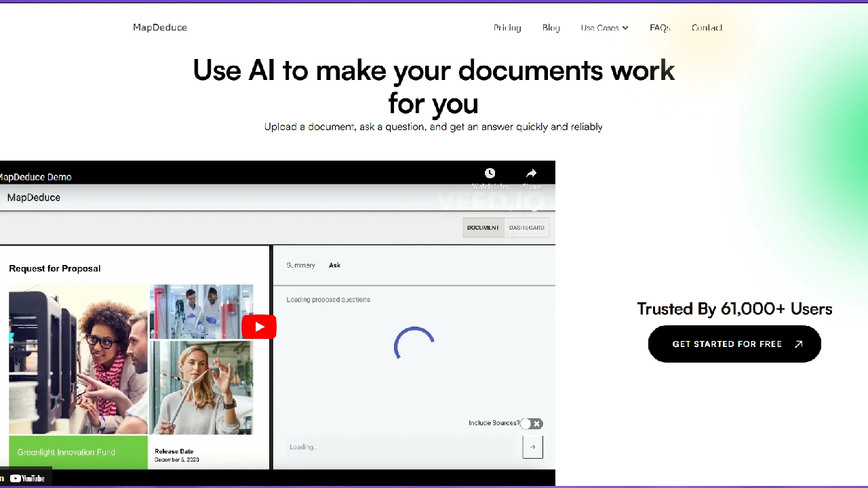This screenshot has height=488, width=868.
Task: Click the Watch later clock icon
Action: click(x=490, y=174)
